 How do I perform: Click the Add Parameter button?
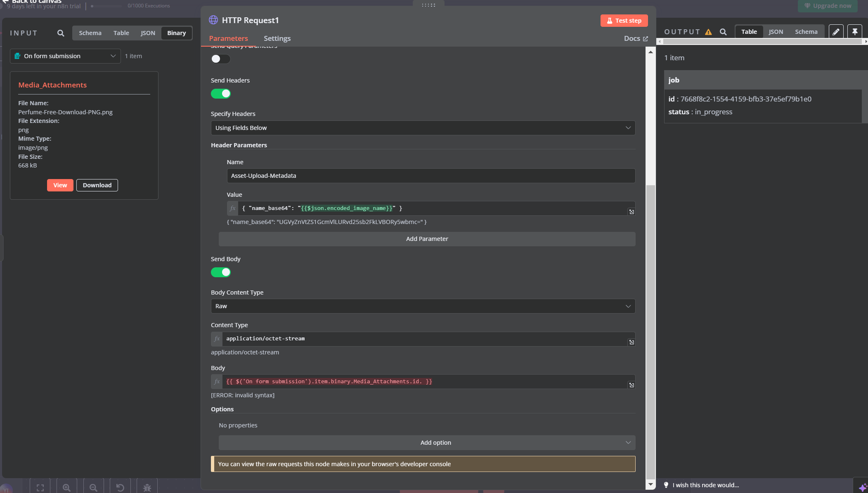click(427, 239)
